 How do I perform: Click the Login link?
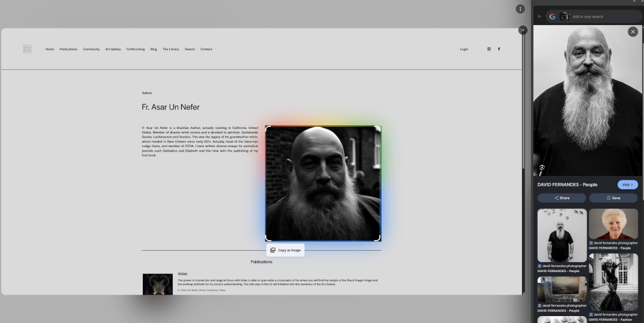[464, 49]
